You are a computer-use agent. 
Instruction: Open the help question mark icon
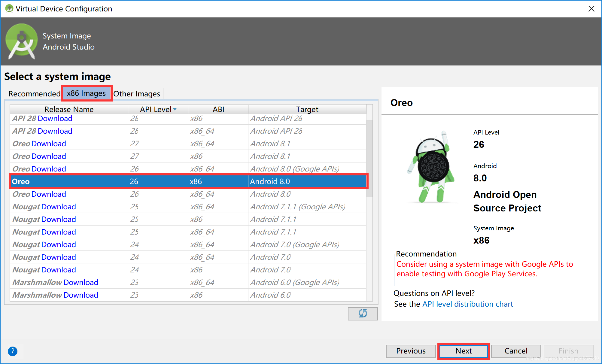point(13,351)
